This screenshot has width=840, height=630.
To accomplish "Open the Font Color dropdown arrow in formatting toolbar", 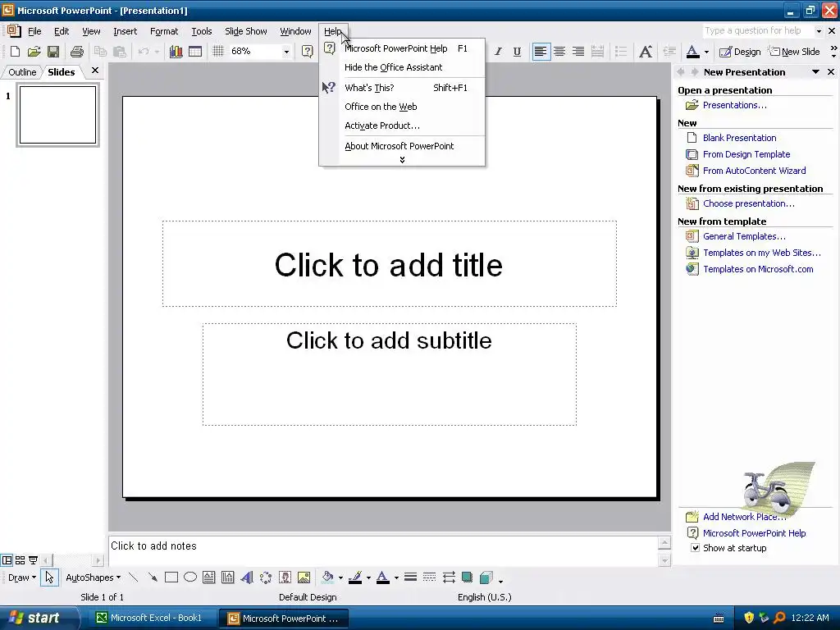I will click(x=706, y=52).
